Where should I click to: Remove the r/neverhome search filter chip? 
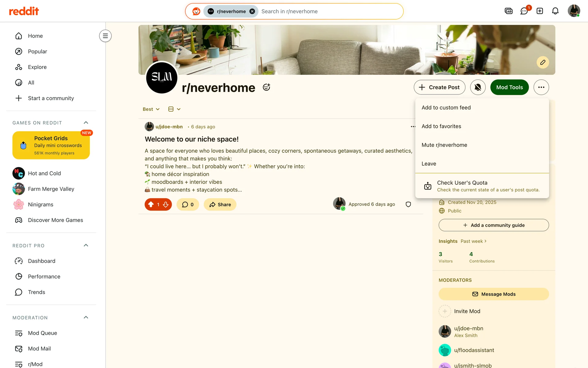coord(252,11)
